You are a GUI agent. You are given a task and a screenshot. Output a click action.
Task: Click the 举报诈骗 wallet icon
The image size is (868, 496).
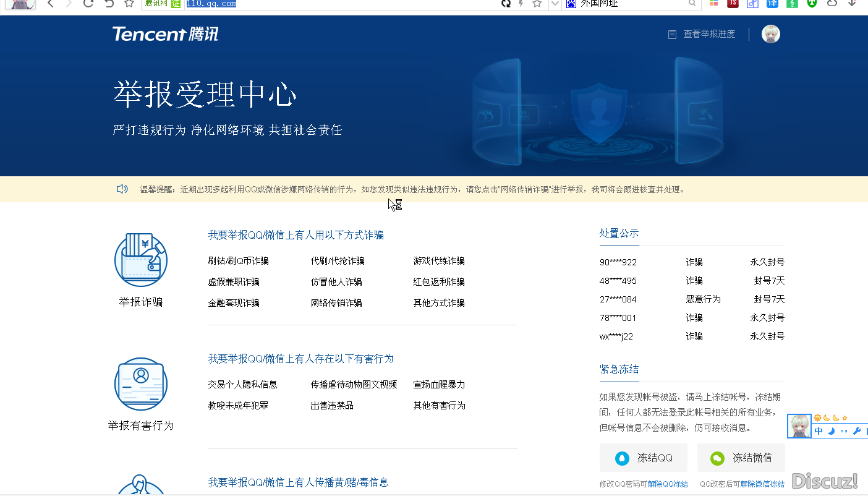tap(141, 260)
